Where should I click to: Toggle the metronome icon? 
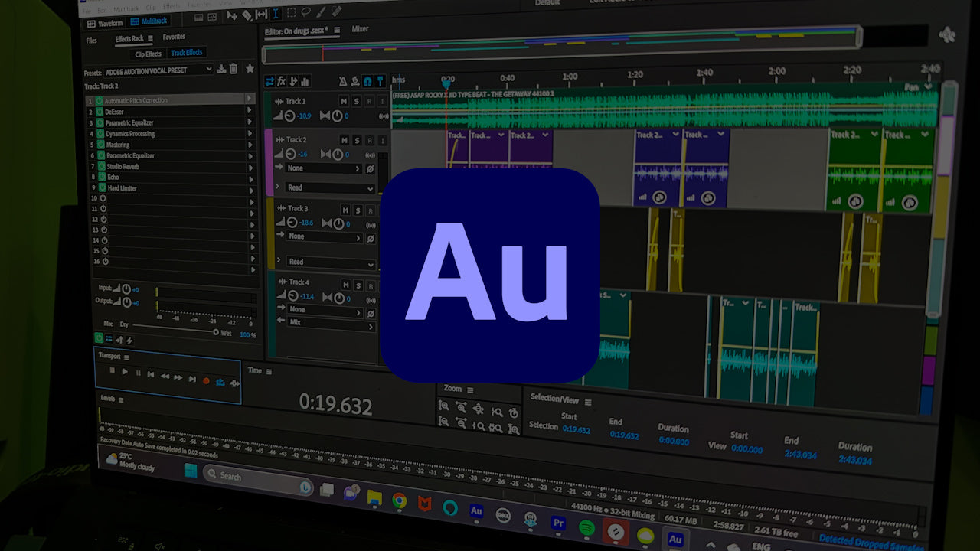click(x=343, y=81)
